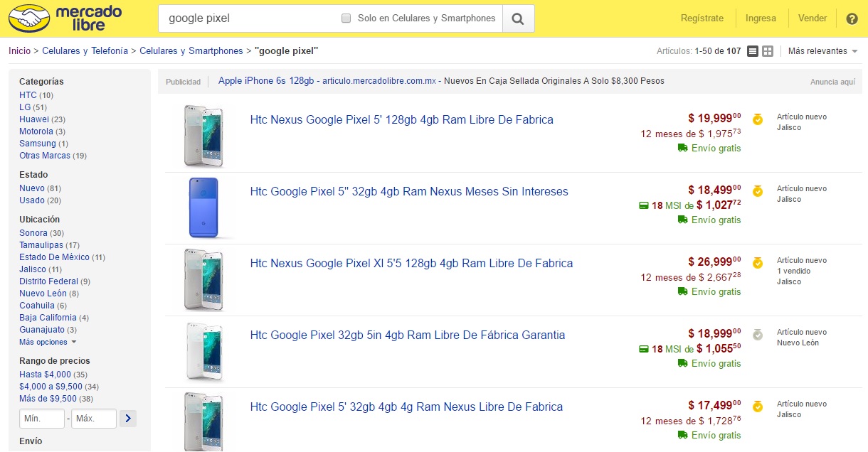Open Htc Nexus Google Pixel Xl 5'5 listing
This screenshot has width=868, height=452.
click(x=411, y=263)
